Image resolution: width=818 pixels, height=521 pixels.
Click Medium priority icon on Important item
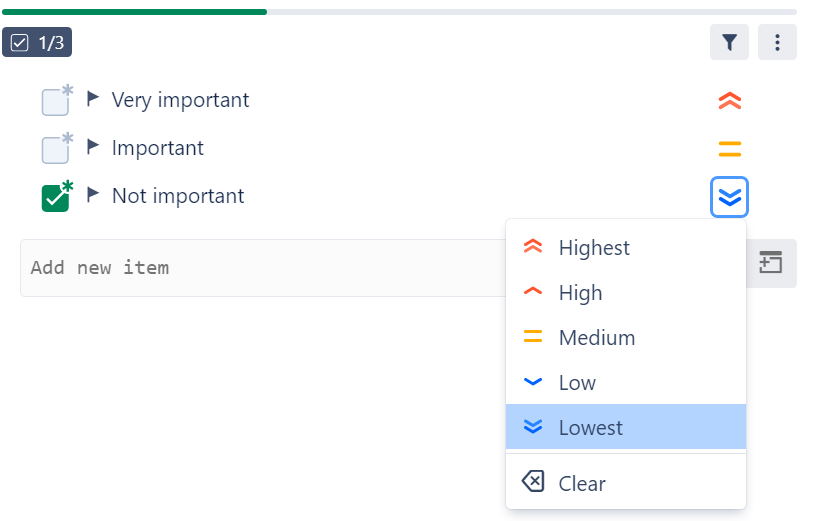pos(730,149)
